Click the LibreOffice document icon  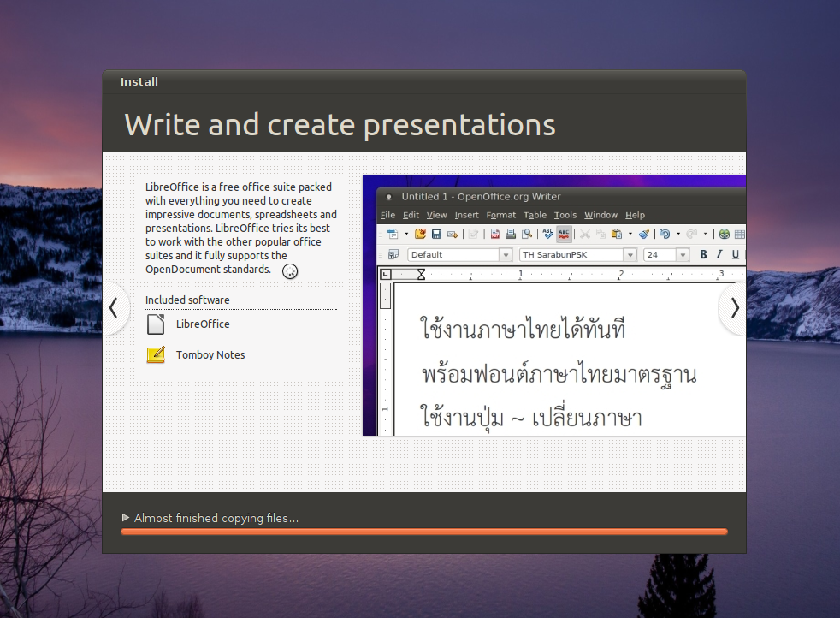pos(156,324)
